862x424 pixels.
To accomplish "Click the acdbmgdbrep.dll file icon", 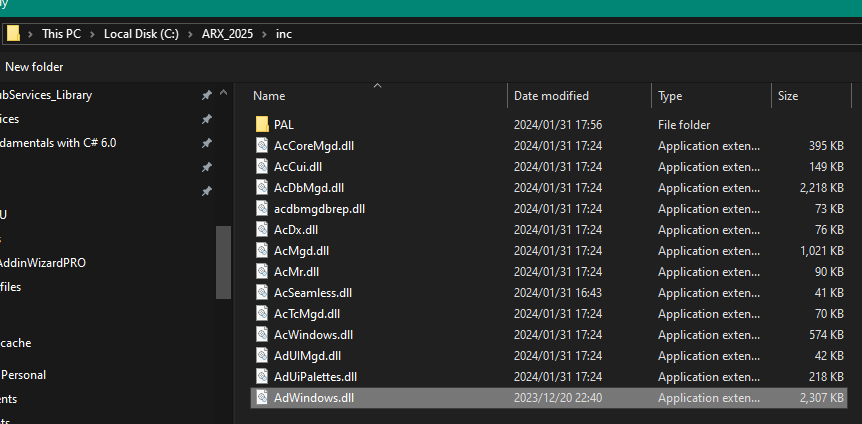I will coord(263,209).
